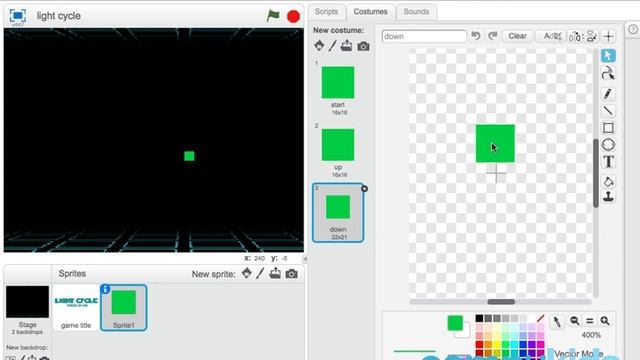Click the project title 'light cycle'
The height and width of the screenshot is (360, 640).
coord(59,16)
